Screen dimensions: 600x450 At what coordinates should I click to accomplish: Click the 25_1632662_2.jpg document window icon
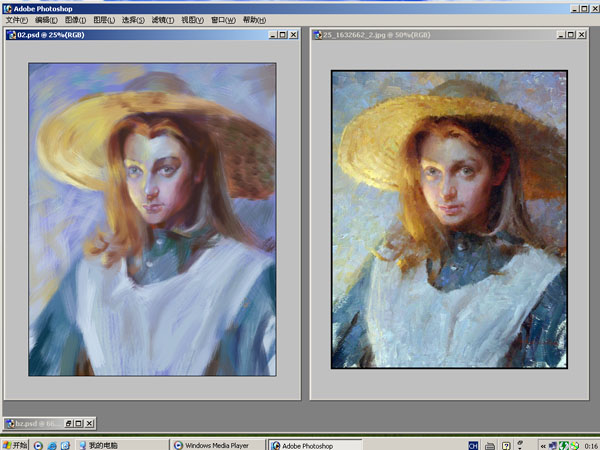tap(318, 35)
